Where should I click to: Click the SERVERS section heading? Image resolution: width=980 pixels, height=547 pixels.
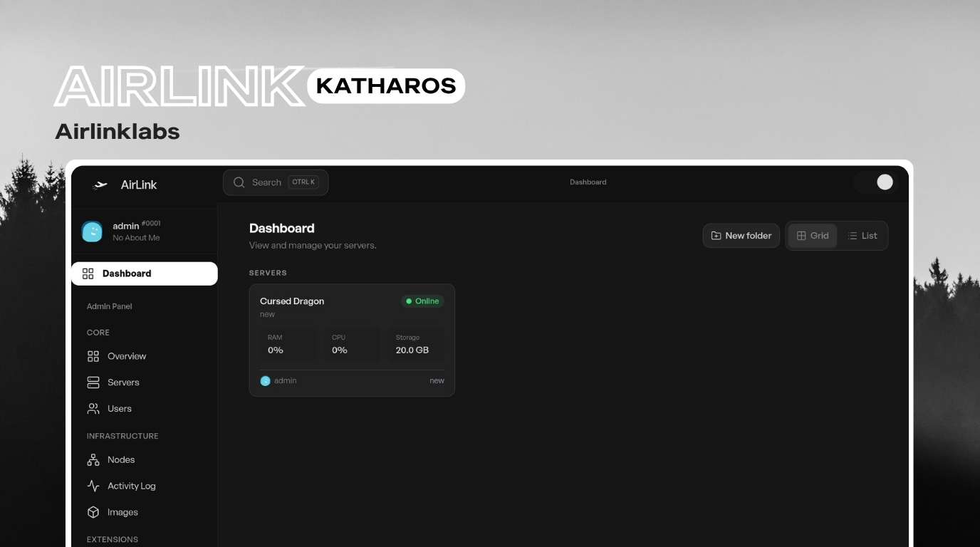tap(268, 273)
